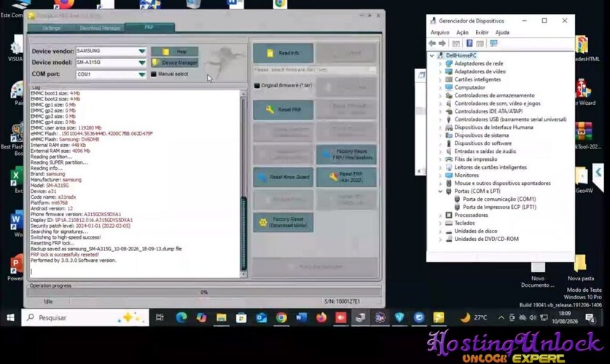
Task: Open the Help button
Action: tap(175, 51)
